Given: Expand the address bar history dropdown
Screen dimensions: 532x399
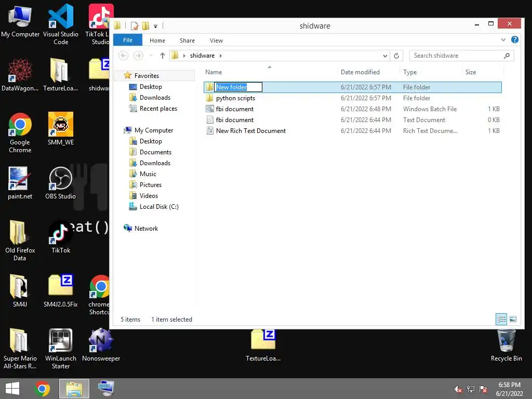Looking at the screenshot, I should coord(385,56).
